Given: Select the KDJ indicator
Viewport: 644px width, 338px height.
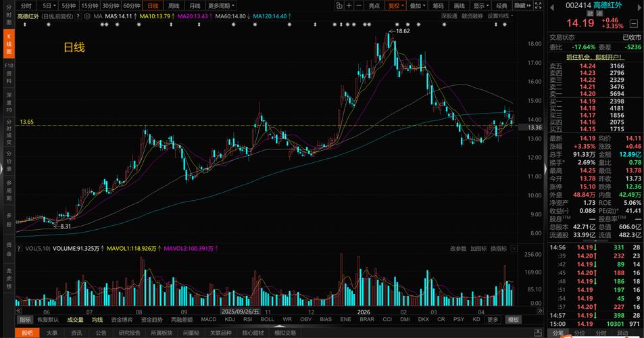Looking at the screenshot, I should [x=230, y=319].
